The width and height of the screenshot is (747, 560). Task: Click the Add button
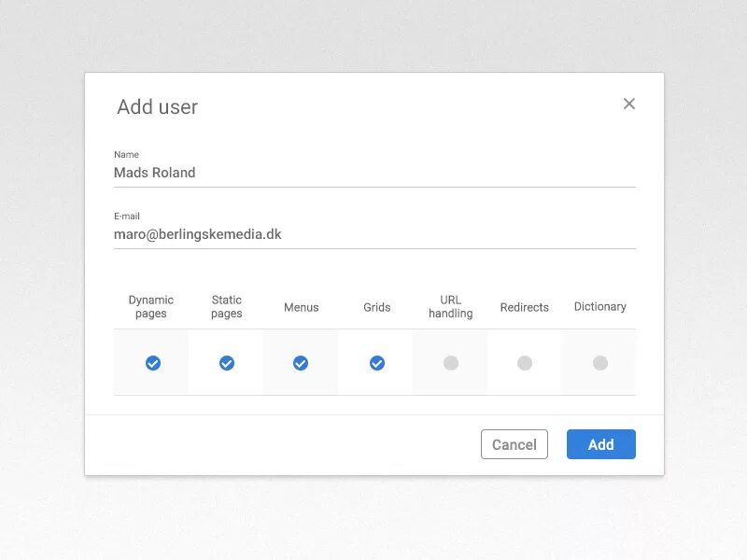point(600,444)
